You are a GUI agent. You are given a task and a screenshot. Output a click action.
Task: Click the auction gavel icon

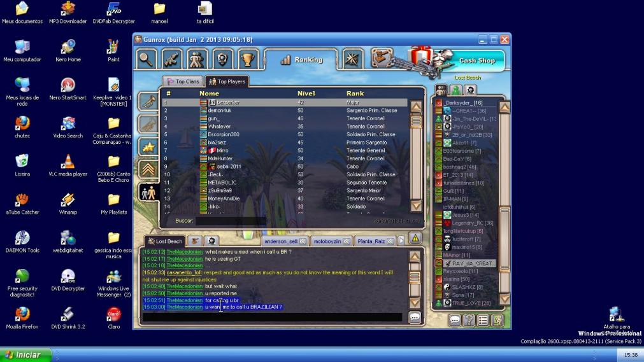pyautogui.click(x=382, y=58)
